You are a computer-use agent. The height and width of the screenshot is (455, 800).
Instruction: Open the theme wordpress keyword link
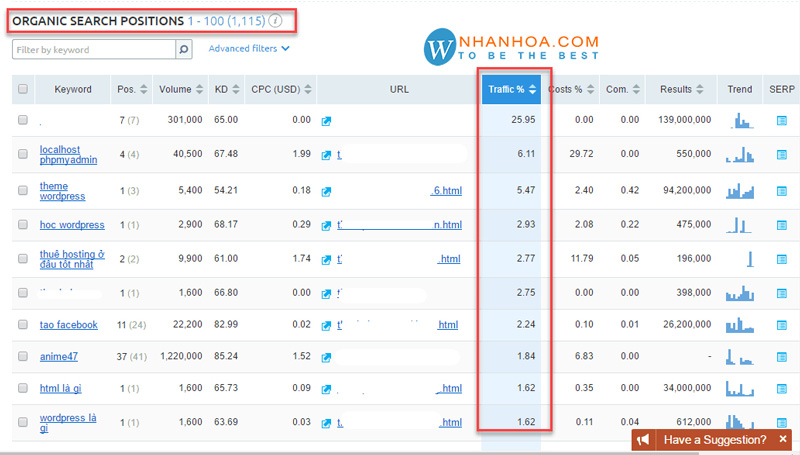62,190
